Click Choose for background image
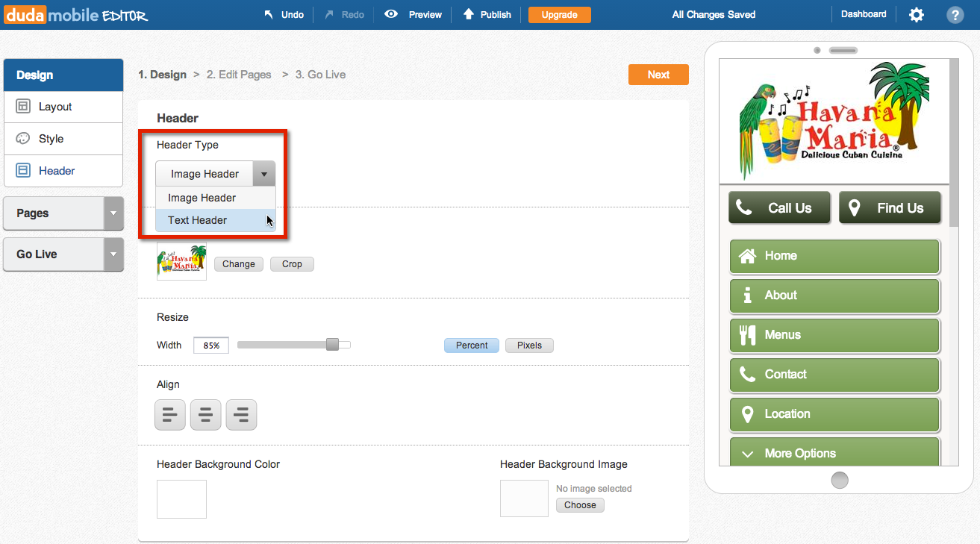Image resolution: width=980 pixels, height=544 pixels. [x=580, y=505]
